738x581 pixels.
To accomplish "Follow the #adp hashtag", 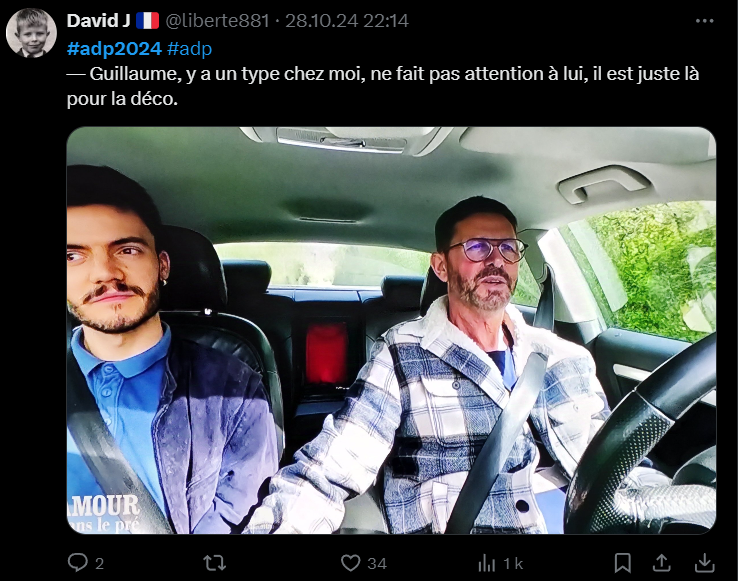I will (189, 48).
